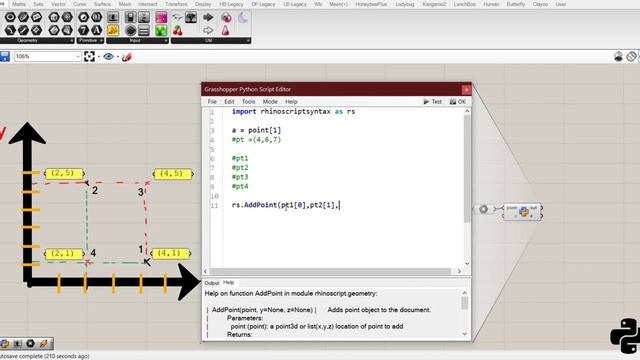Click the '#pt =(4,6,7)' comment line

click(256, 140)
